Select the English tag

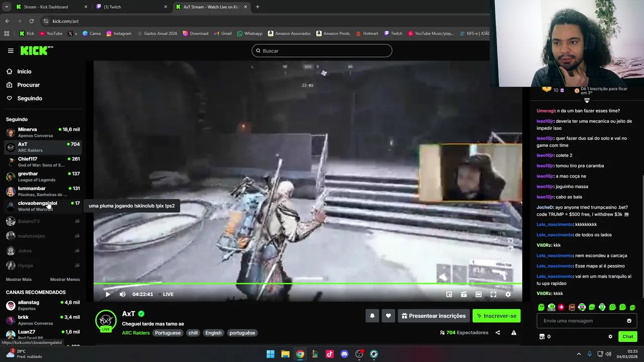pyautogui.click(x=213, y=333)
